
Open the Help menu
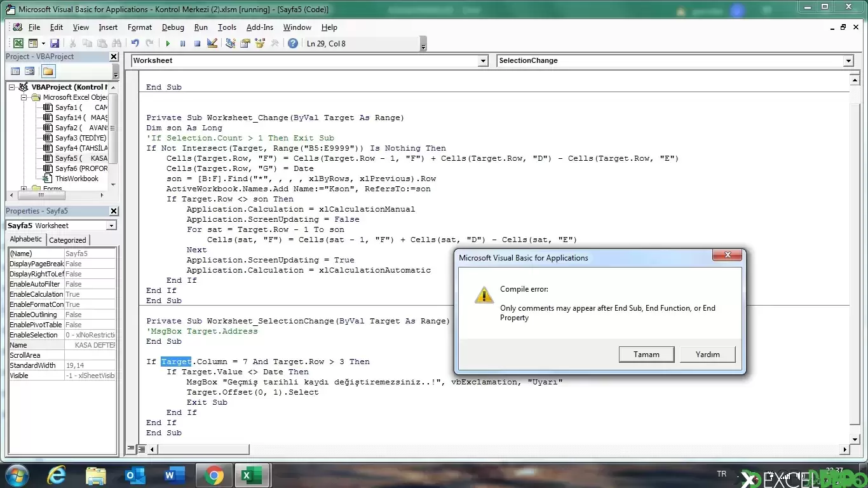(329, 27)
